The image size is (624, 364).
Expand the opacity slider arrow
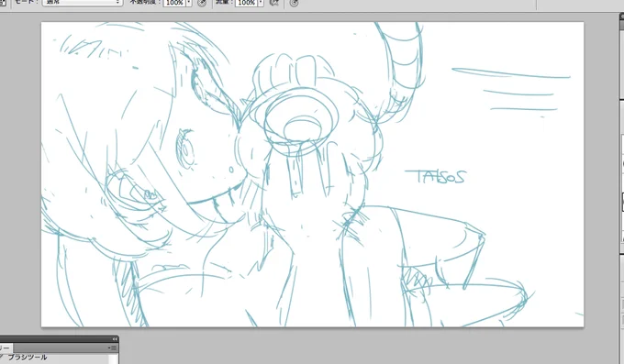click(x=189, y=3)
